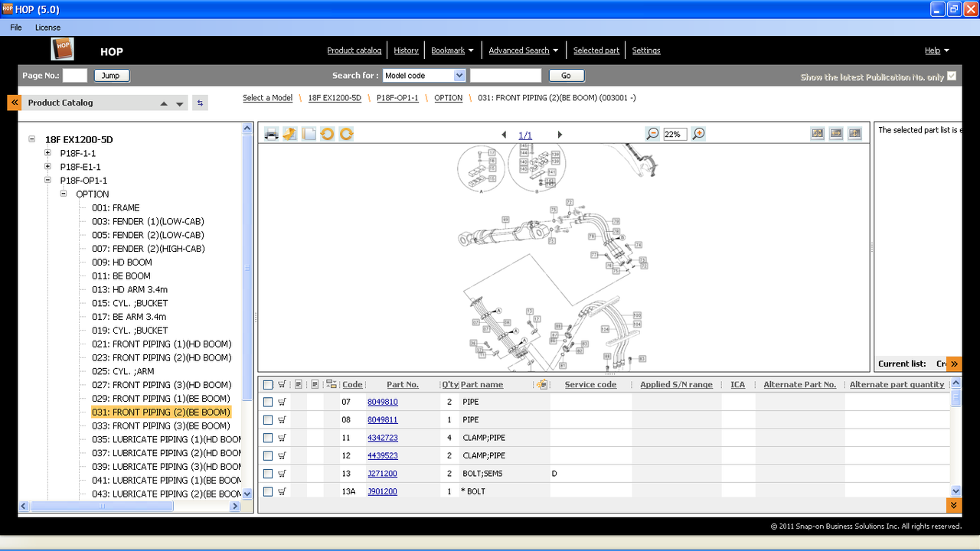Screen dimensions: 980x551
Task: Click the HOP logo icon
Action: pyautogui.click(x=63, y=50)
